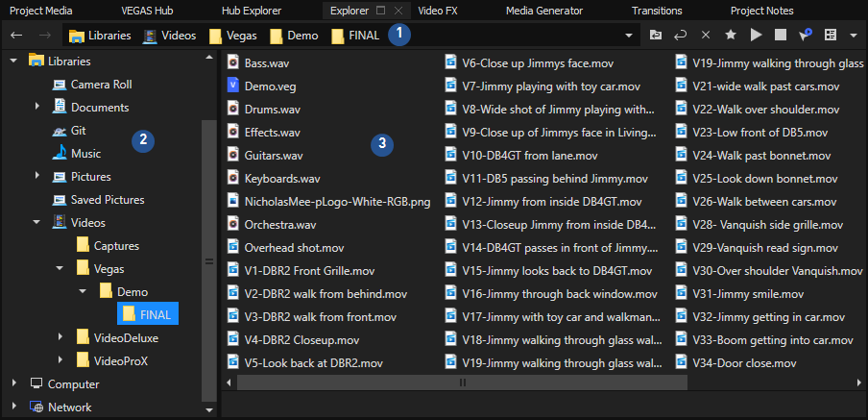Collapse the Videos tree node

(x=37, y=222)
